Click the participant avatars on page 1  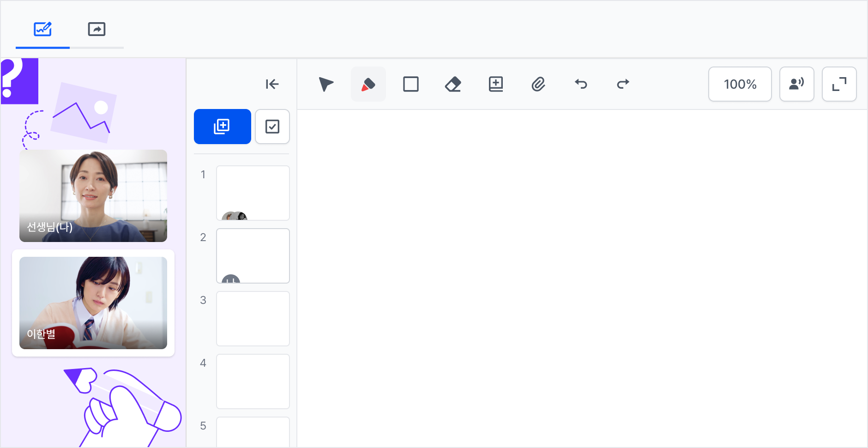point(235,216)
